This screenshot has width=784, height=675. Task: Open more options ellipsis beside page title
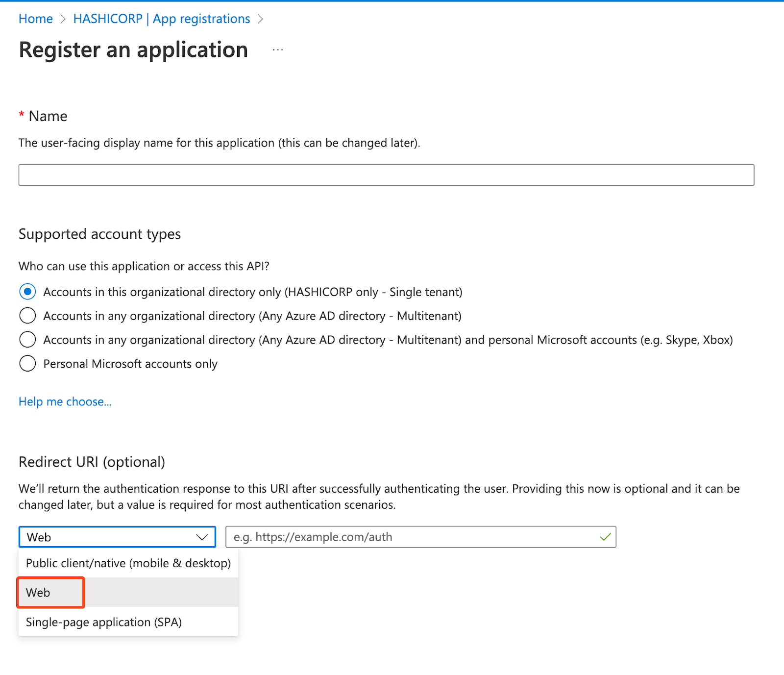click(x=278, y=50)
